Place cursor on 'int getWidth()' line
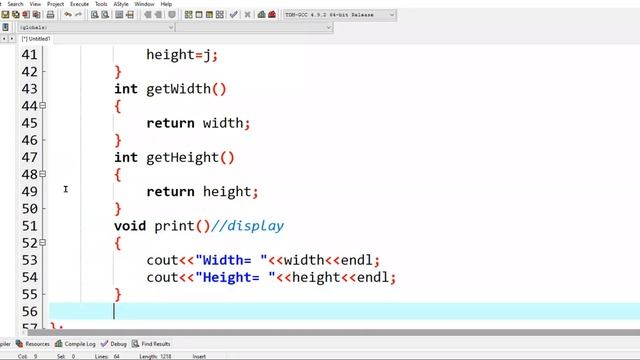This screenshot has height=360, width=640. pos(170,89)
